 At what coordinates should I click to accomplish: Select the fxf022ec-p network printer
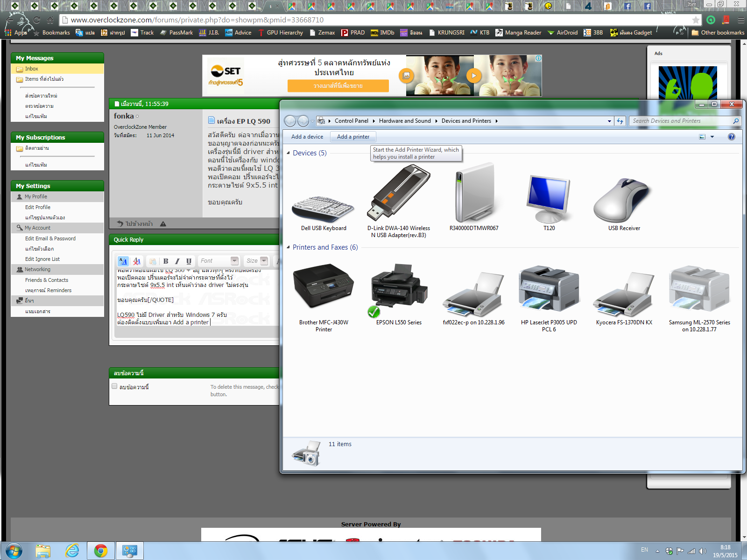[474, 299]
